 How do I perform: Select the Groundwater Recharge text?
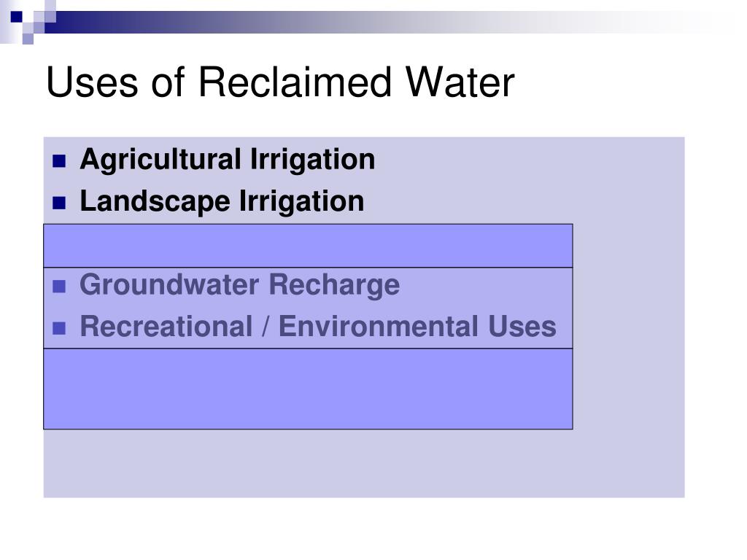coord(239,285)
